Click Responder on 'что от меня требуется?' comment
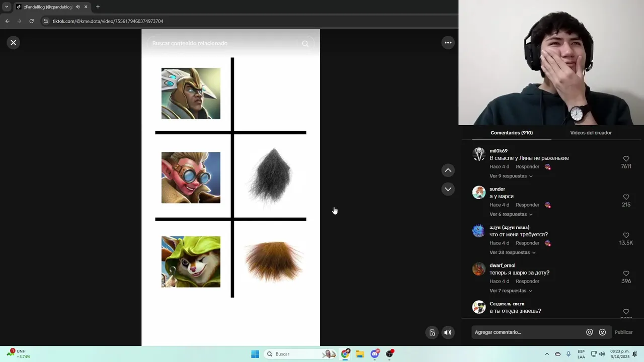 [527, 243]
